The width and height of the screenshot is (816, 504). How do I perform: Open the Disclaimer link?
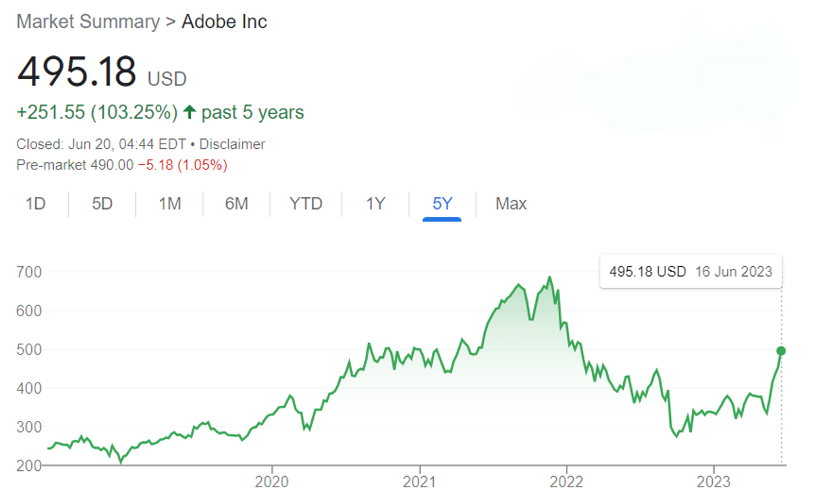233,144
